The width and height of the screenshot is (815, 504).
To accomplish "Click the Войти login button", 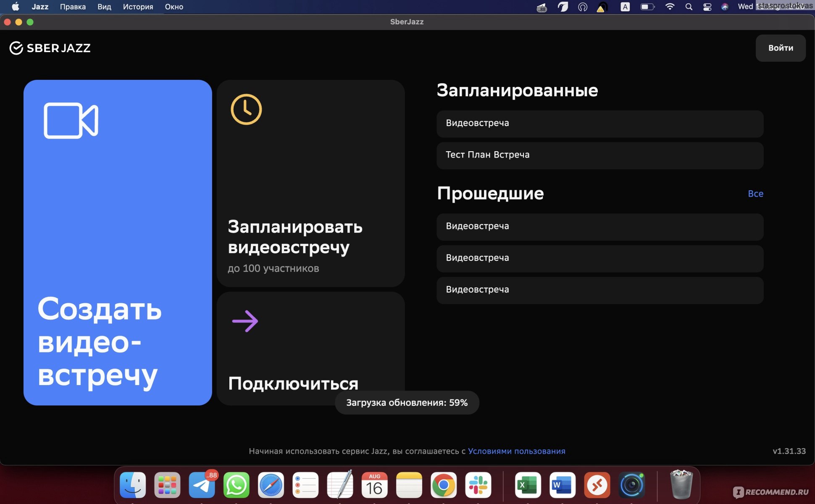I will pos(781,48).
